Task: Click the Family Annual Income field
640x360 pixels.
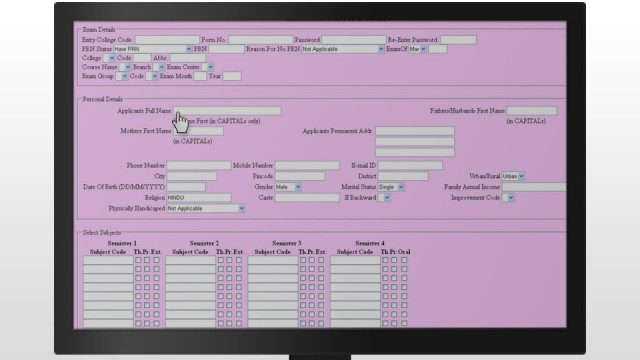Action: coord(534,187)
